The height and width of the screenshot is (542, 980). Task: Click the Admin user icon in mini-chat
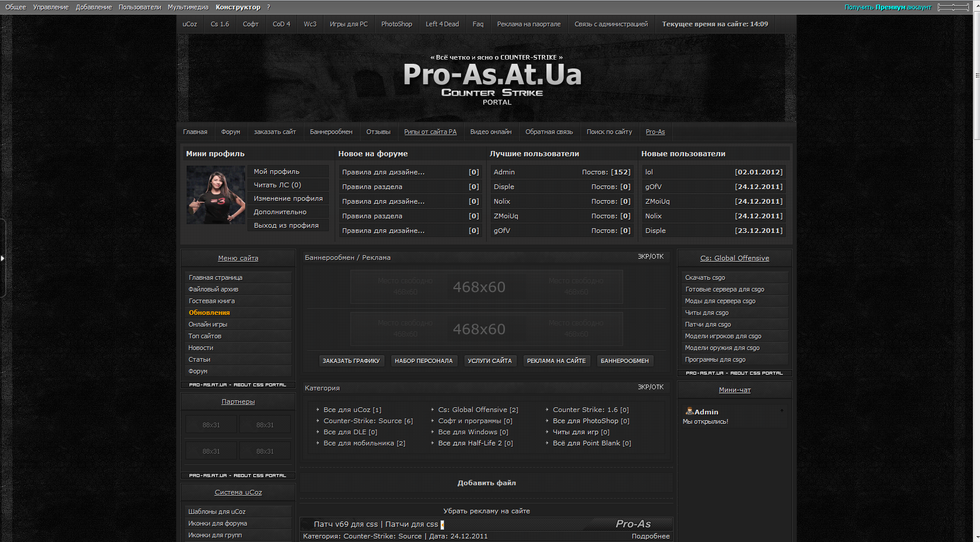pos(689,411)
